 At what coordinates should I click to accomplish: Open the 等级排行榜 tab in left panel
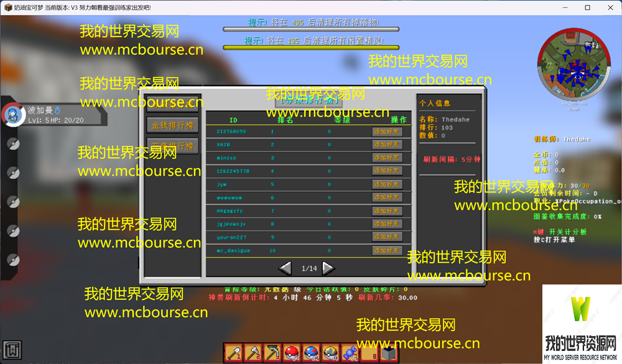point(172,104)
